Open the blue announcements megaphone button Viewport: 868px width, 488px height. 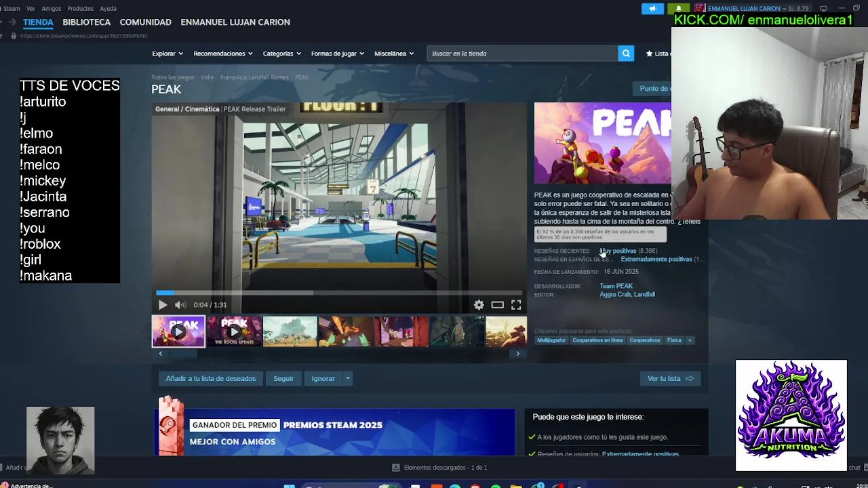(652, 9)
